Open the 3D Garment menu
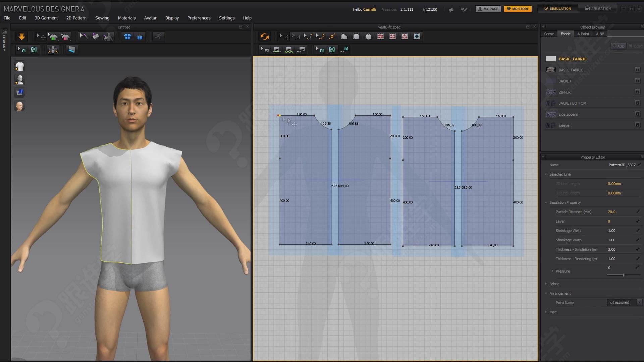Viewport: 644px width, 362px height. click(x=46, y=18)
